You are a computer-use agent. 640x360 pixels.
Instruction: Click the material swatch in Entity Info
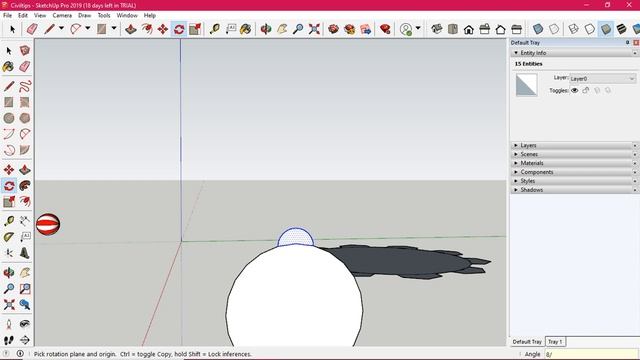527,85
